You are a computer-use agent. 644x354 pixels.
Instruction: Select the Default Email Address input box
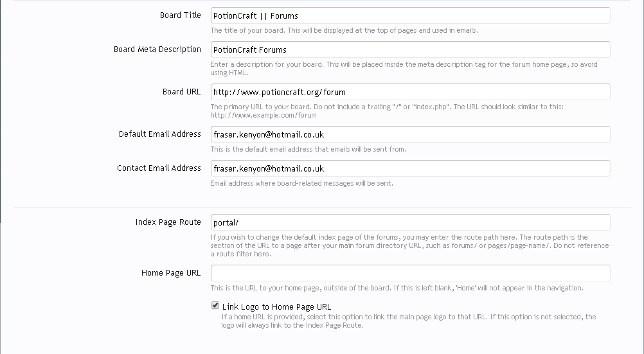coord(410,134)
